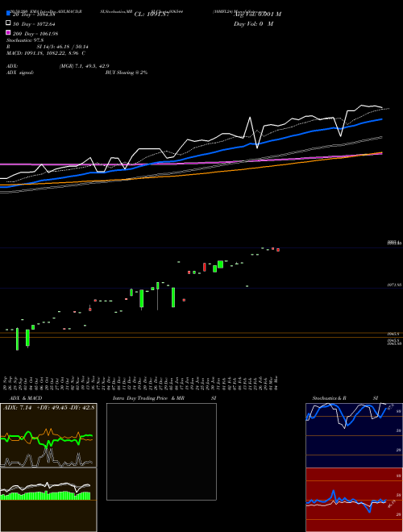
Task: Click the 'ADX: 7.14 +DY: 49.45 -DY: 42.8' readout
Action: coord(49,408)
